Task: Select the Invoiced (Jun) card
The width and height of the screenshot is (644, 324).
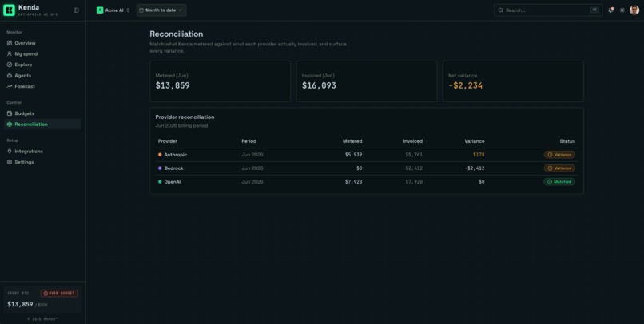Action: click(x=367, y=81)
